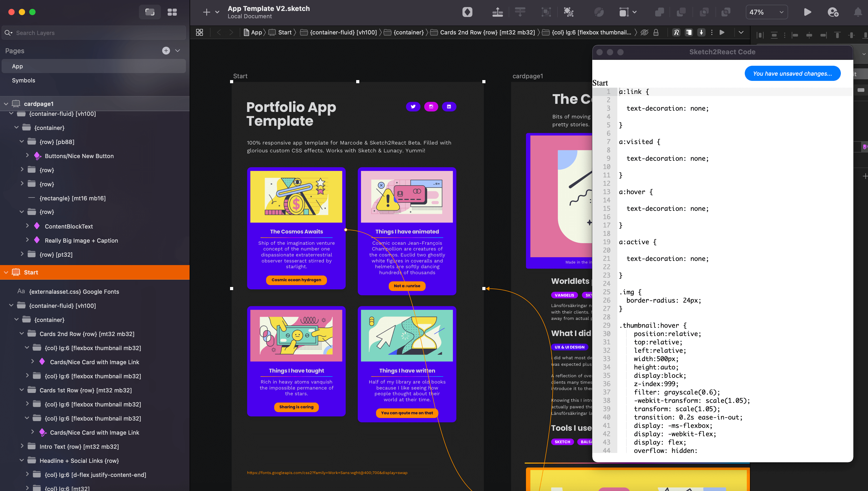Viewport: 868px width, 491px height.
Task: Toggle layer visibility eye in breadcrumb bar
Action: pyautogui.click(x=644, y=32)
